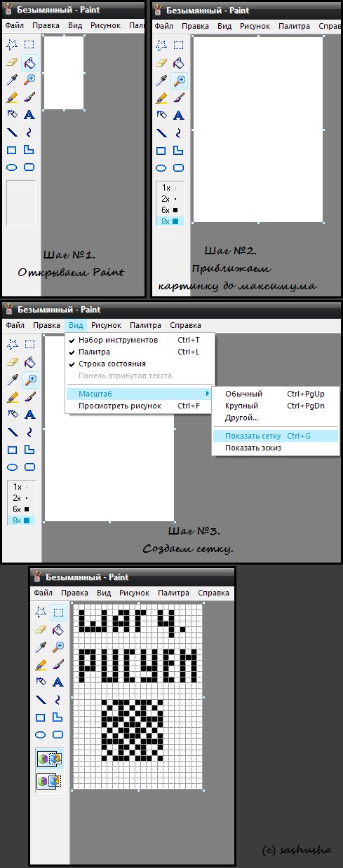343x868 pixels.
Task: Open 'Палитра' menu in Step 2 window
Action: click(293, 25)
